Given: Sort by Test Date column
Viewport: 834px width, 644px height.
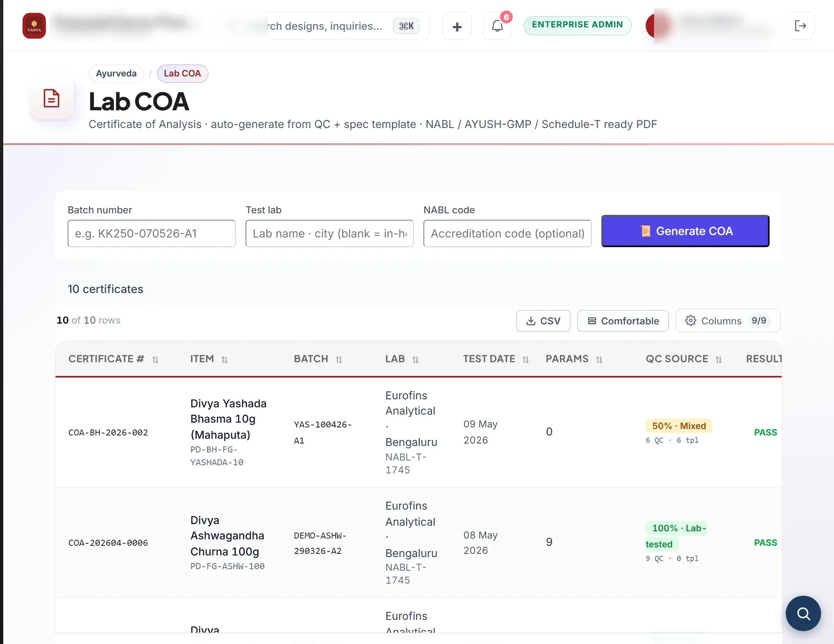Looking at the screenshot, I should click(x=525, y=360).
